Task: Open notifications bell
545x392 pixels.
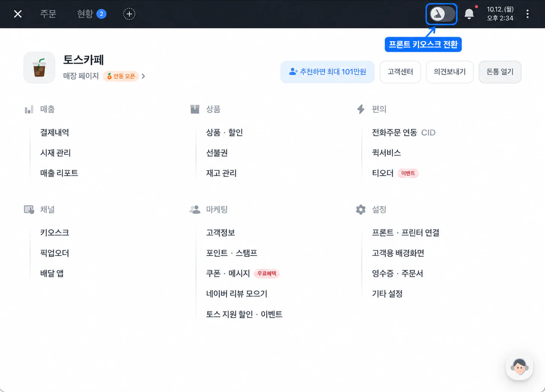Action: (469, 14)
